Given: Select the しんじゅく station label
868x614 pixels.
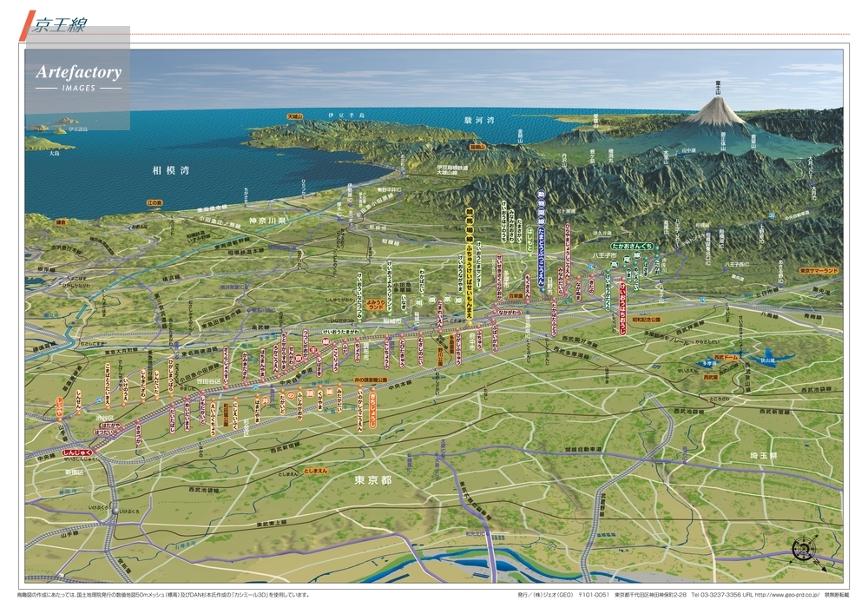Looking at the screenshot, I should point(77,453).
